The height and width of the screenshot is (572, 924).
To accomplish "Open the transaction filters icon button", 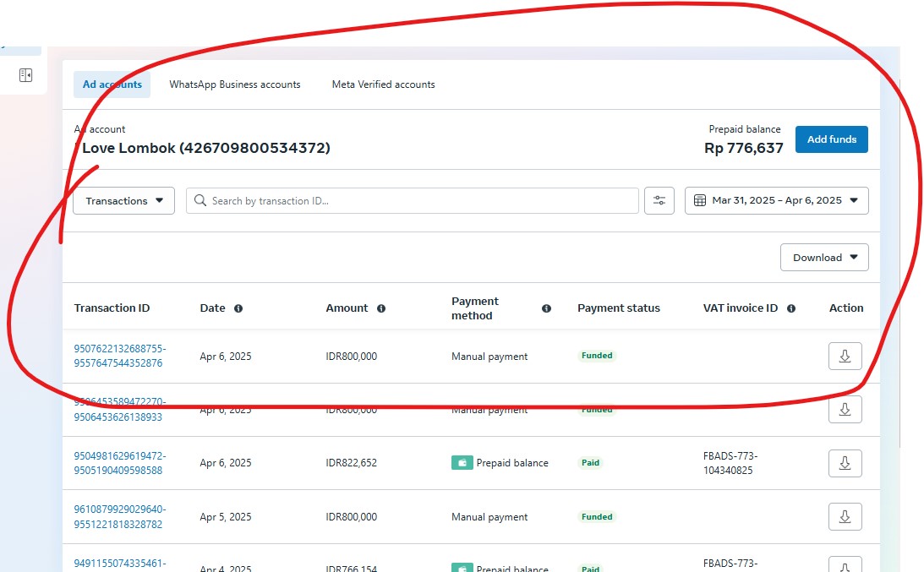I will pyautogui.click(x=659, y=201).
